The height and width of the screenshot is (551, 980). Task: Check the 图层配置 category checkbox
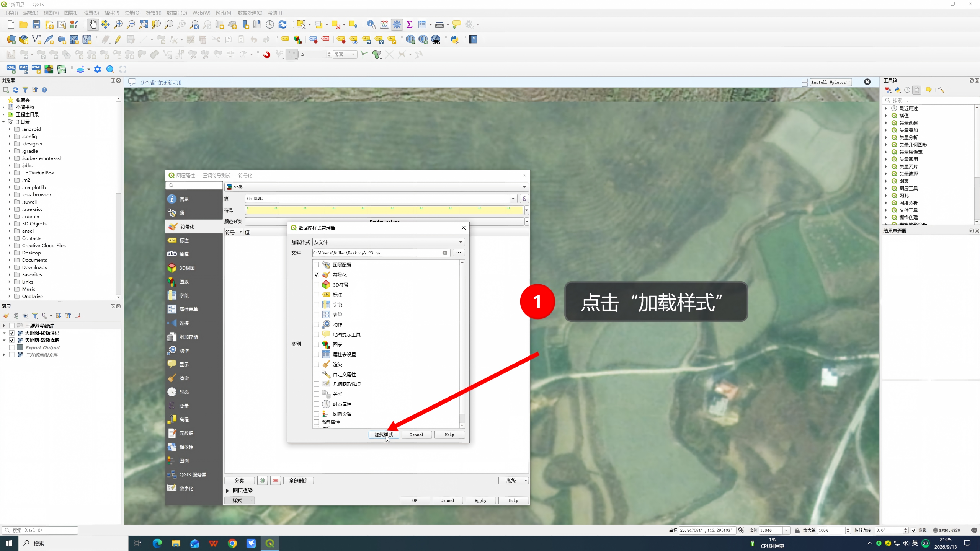[317, 265]
